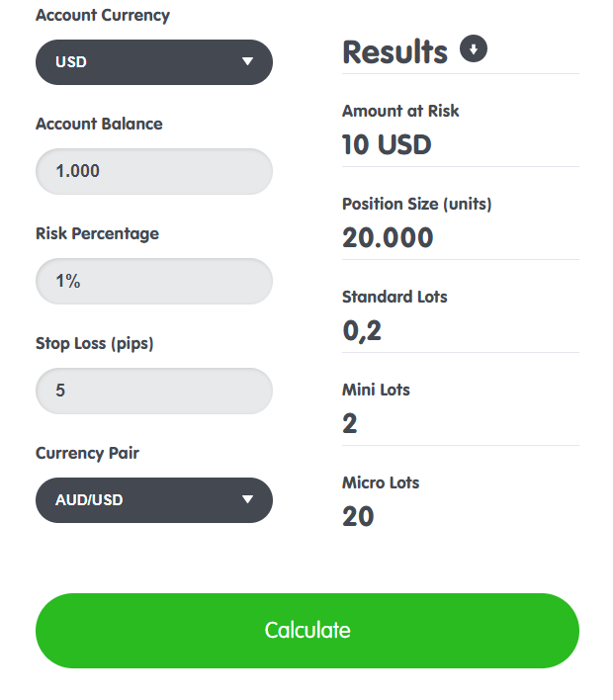Click the Risk Percentage label

97,234
